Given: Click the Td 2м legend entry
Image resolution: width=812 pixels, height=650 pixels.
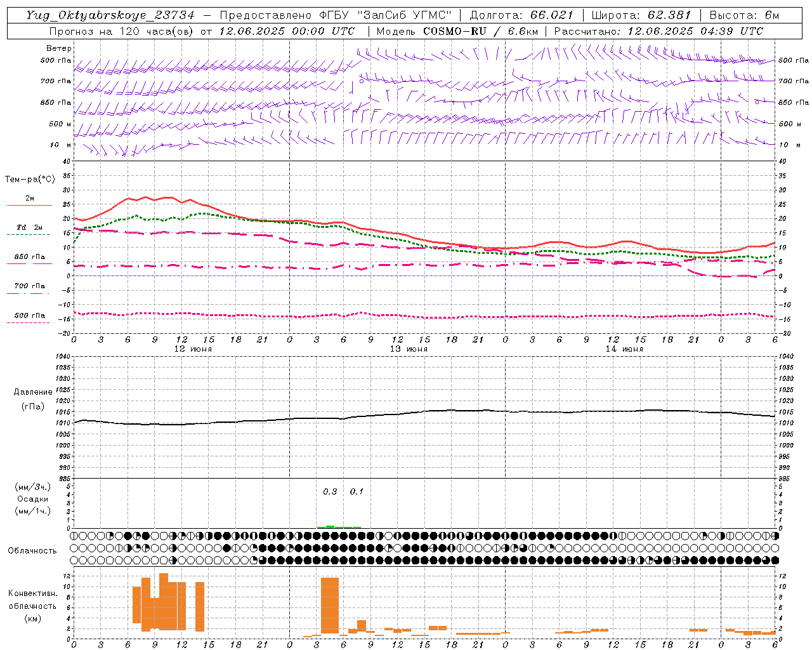Looking at the screenshot, I should pos(30,227).
